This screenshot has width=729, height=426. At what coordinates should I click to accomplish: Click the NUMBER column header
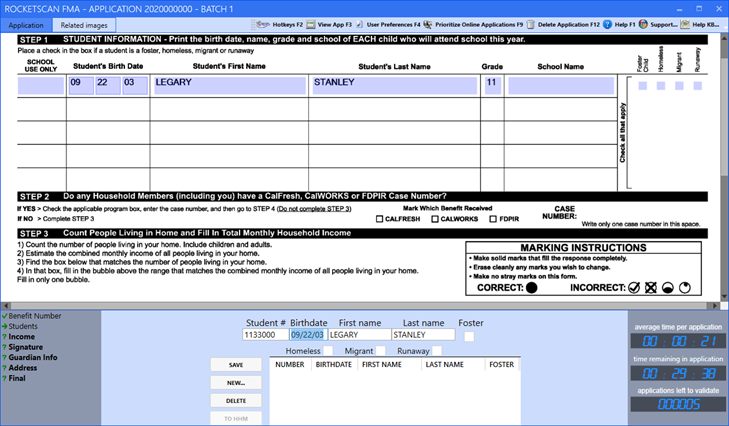tap(290, 365)
